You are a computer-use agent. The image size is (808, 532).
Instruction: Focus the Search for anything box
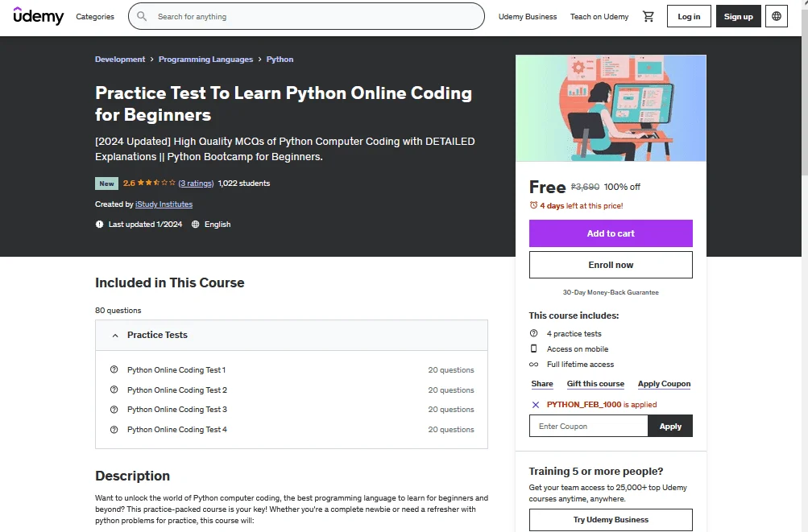306,16
